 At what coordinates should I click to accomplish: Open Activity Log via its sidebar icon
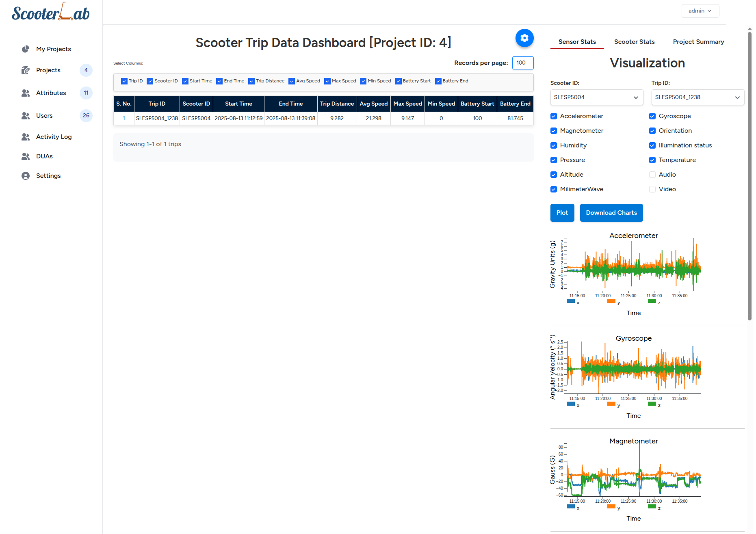click(x=26, y=137)
